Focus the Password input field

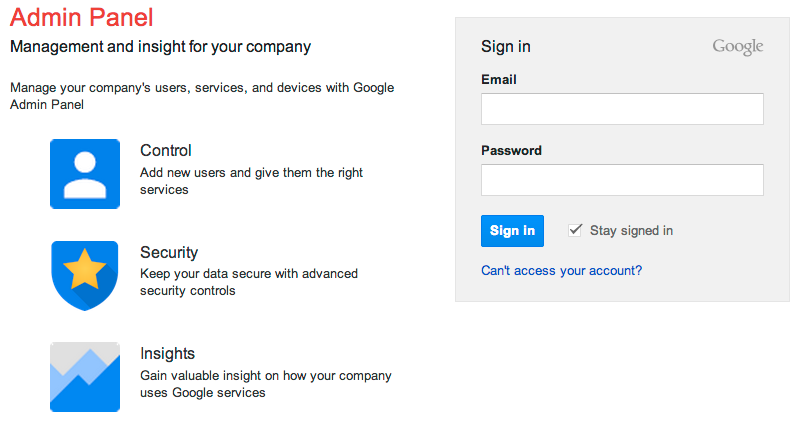click(622, 180)
